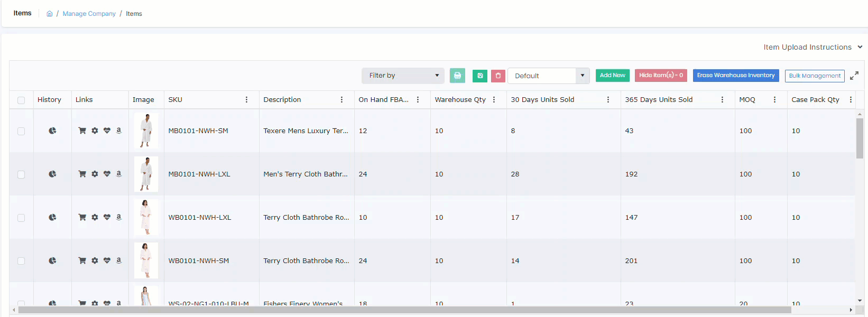Click the Add New button
Image resolution: width=868 pixels, height=317 pixels.
pyautogui.click(x=612, y=76)
